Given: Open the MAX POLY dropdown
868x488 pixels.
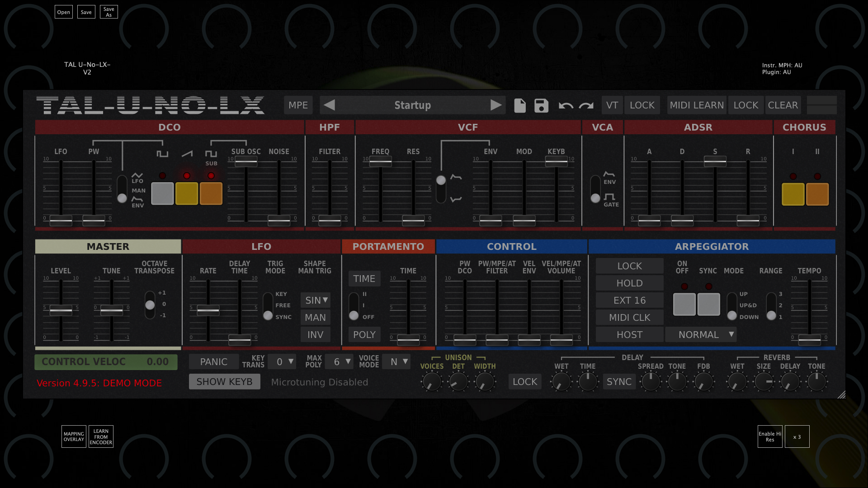Looking at the screenshot, I should [x=339, y=362].
